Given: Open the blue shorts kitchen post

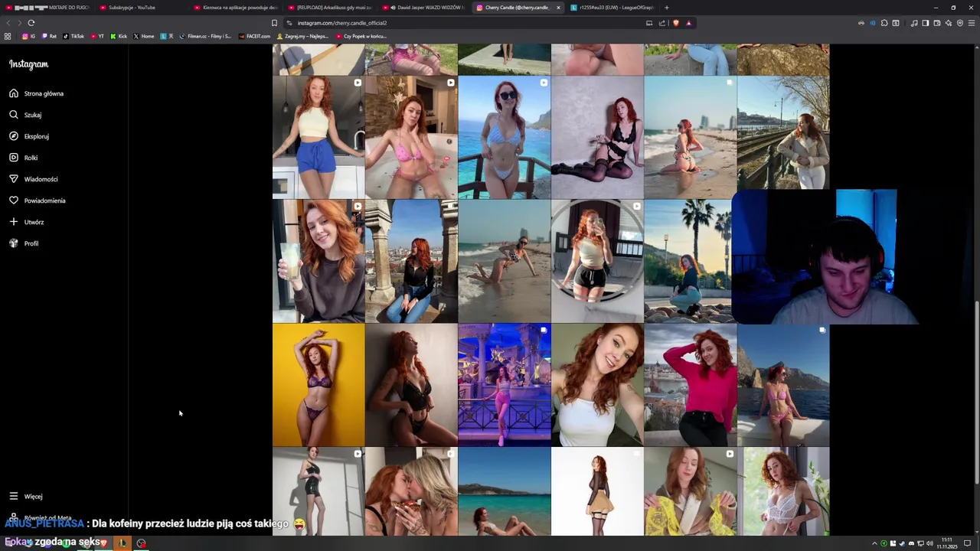Looking at the screenshot, I should click(x=318, y=137).
